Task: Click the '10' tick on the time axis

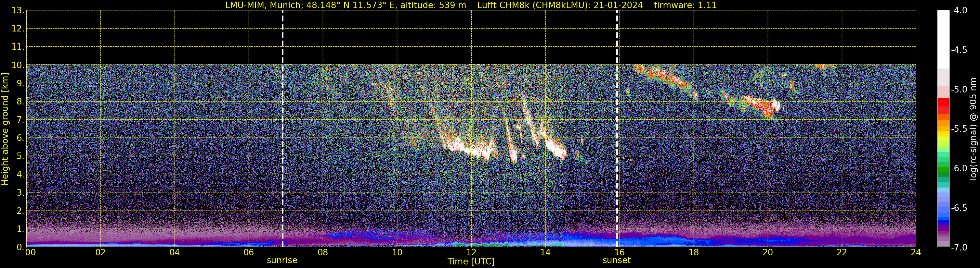Action: pos(397,252)
